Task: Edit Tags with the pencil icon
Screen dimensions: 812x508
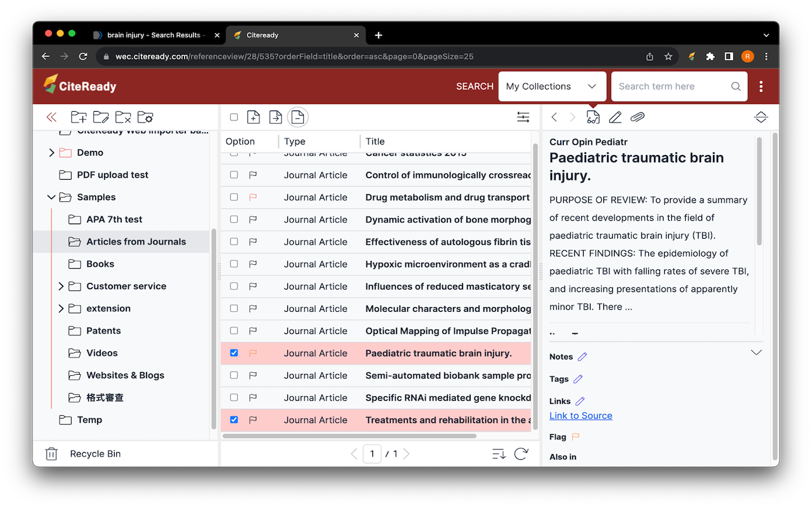Action: tap(578, 379)
